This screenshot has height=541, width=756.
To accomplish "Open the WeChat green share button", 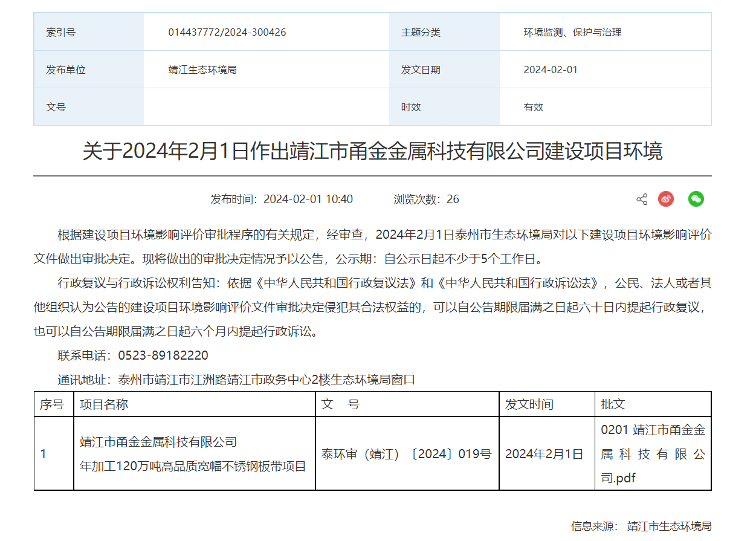I will pos(696,199).
